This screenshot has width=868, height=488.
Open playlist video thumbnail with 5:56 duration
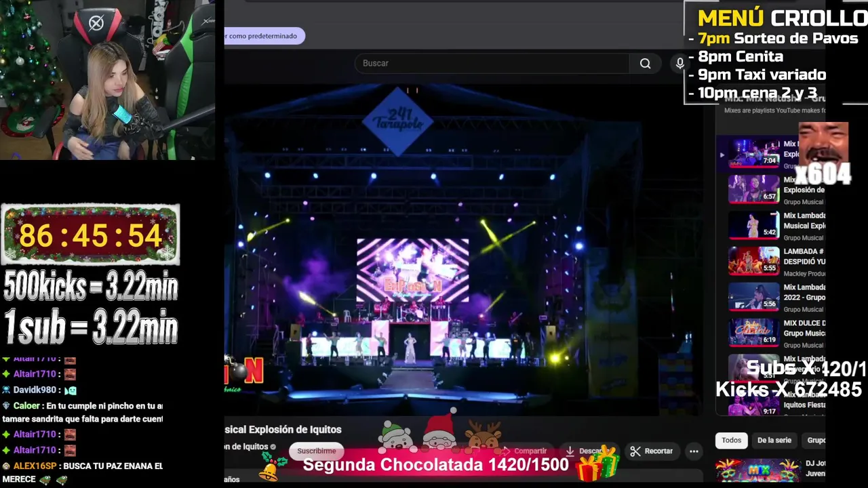754,297
